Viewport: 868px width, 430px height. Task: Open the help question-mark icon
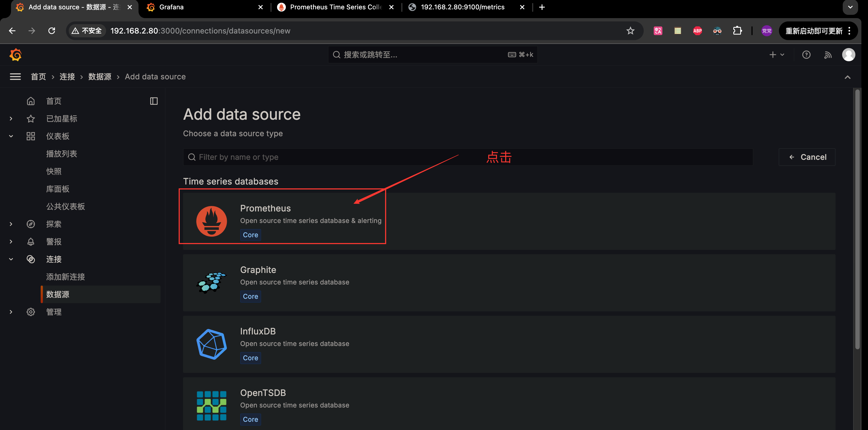click(x=806, y=55)
